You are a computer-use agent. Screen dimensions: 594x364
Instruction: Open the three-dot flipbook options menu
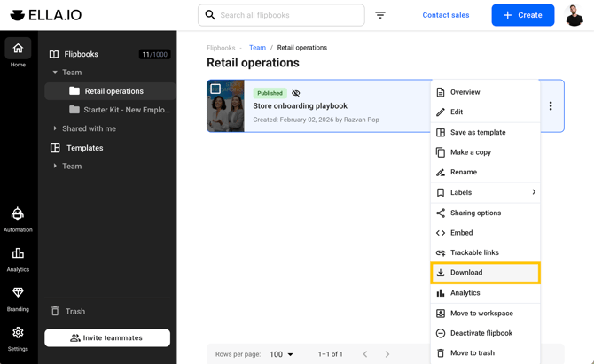click(551, 106)
